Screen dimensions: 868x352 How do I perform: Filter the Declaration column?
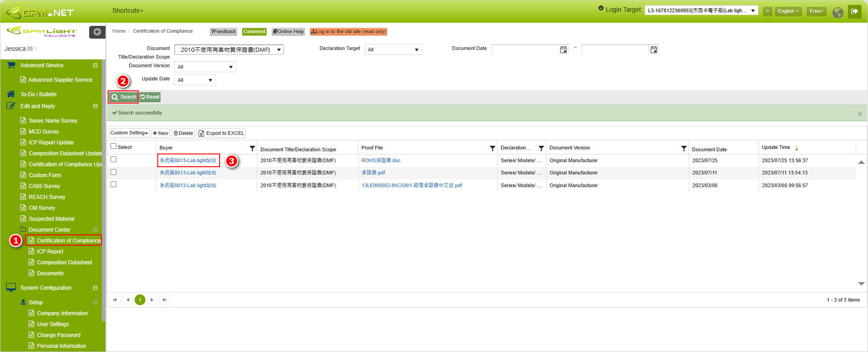(x=541, y=148)
